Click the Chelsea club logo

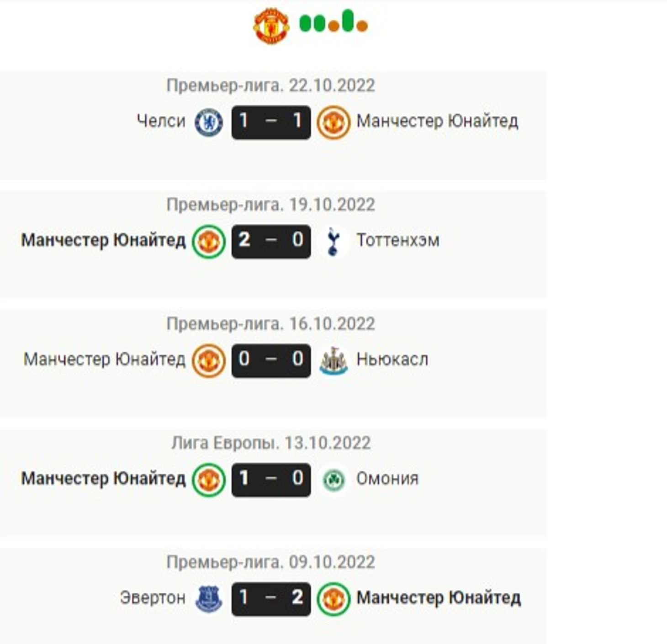[x=209, y=122]
